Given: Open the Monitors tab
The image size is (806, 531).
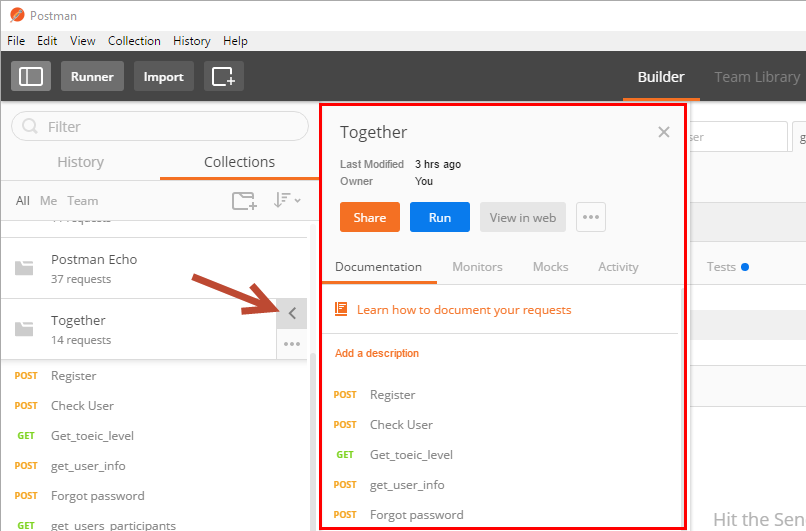Looking at the screenshot, I should [x=478, y=267].
